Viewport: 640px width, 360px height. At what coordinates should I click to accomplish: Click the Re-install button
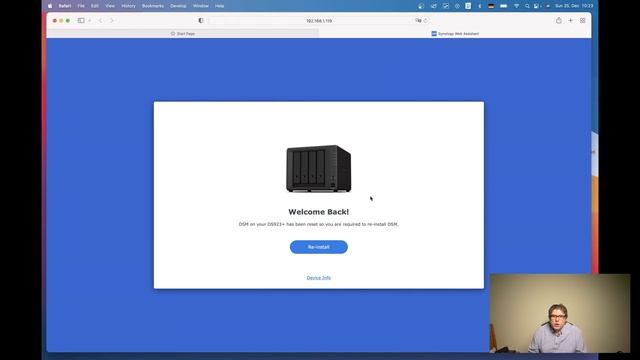pyautogui.click(x=319, y=247)
